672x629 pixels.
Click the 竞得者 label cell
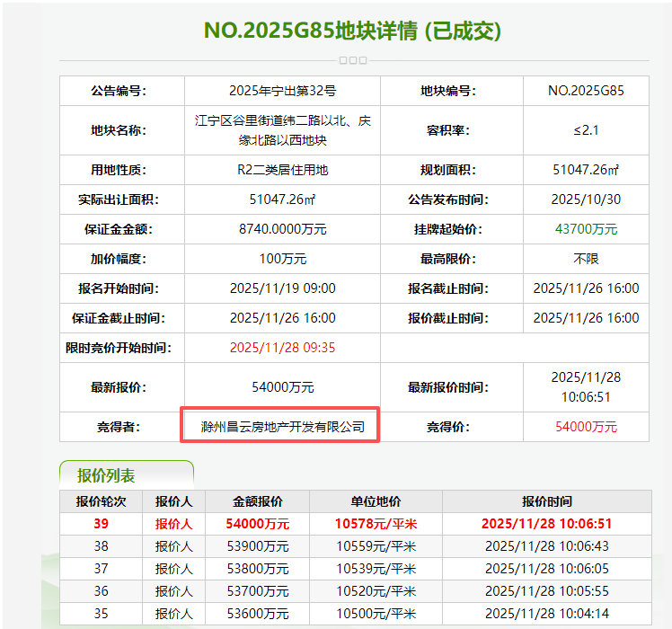pos(122,427)
